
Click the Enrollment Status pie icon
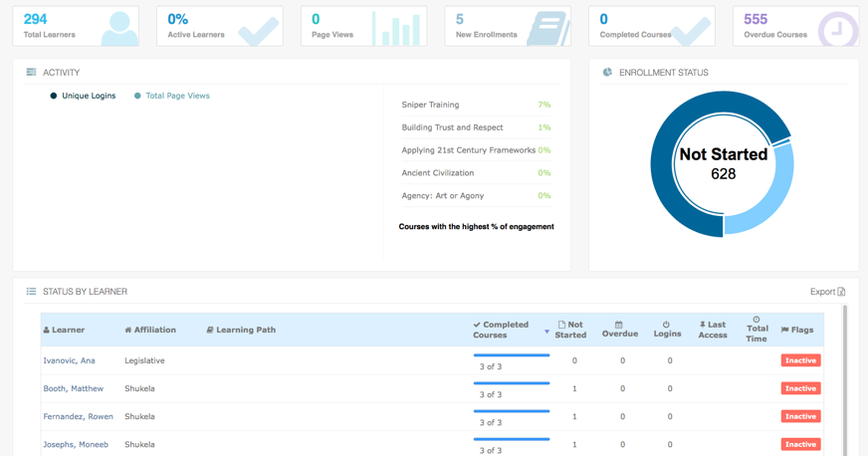607,73
